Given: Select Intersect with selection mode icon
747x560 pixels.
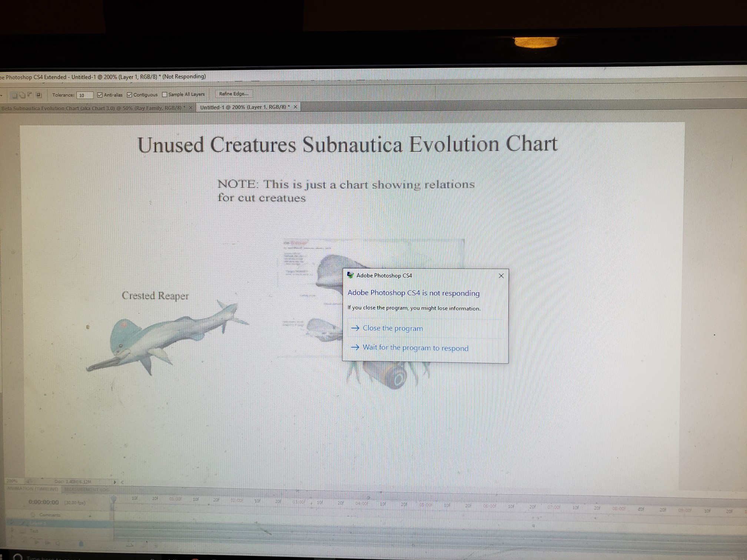Looking at the screenshot, I should (39, 95).
